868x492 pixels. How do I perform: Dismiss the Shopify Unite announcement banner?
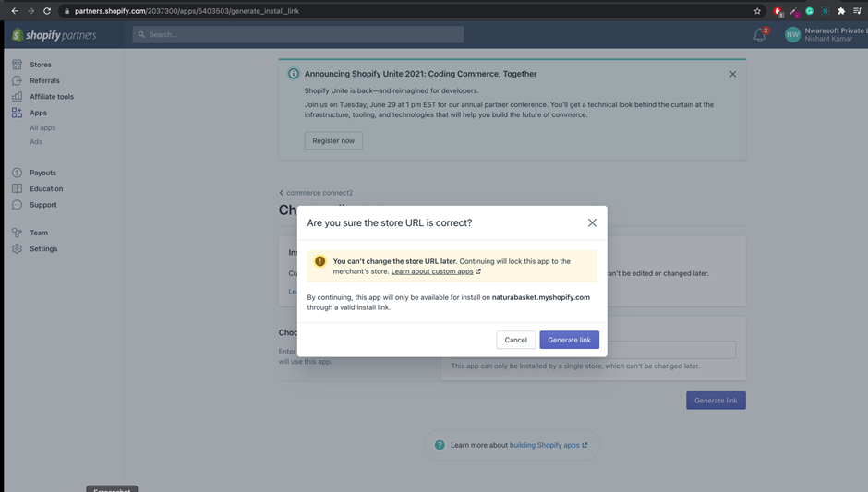click(732, 74)
